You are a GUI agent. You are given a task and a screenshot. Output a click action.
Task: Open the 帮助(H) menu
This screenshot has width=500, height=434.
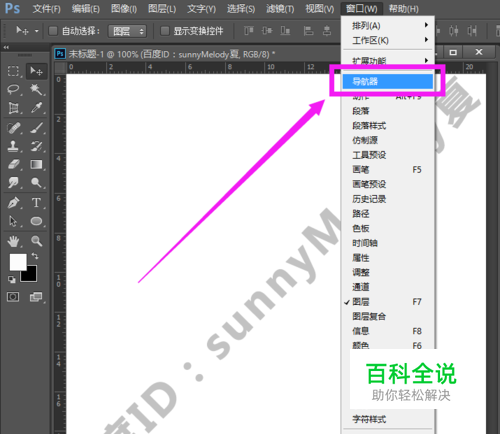[x=404, y=9]
